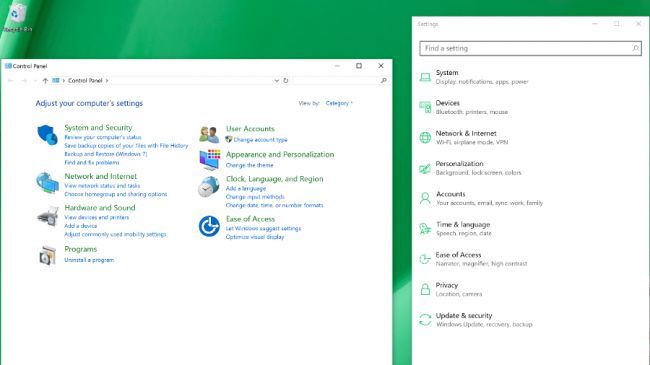Click the System and Security shield icon
The height and width of the screenshot is (365, 650).
[47, 135]
